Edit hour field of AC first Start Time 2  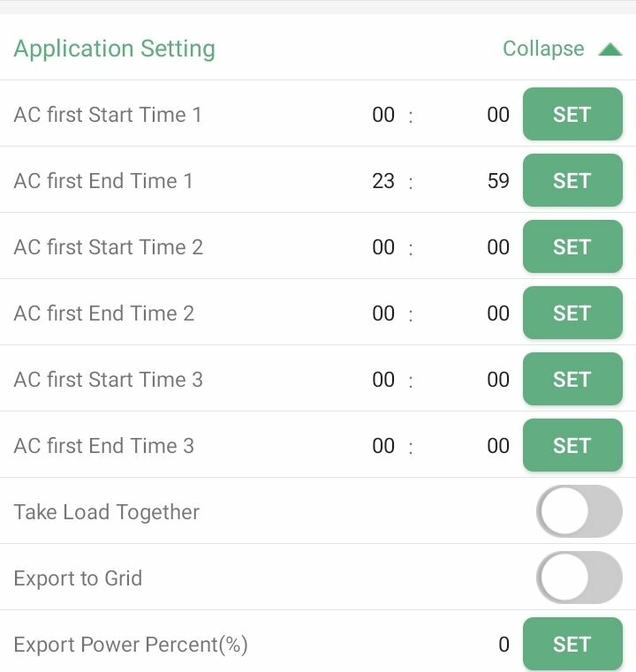coord(383,247)
